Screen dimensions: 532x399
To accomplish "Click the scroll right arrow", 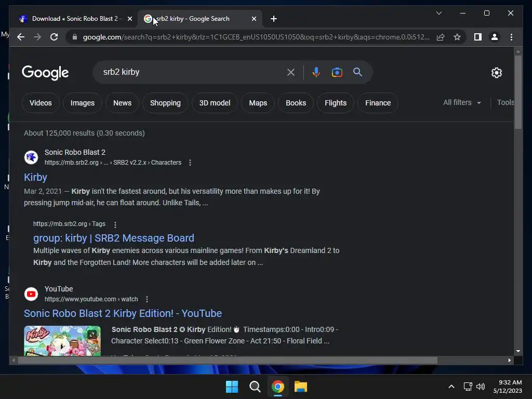I will [509, 361].
